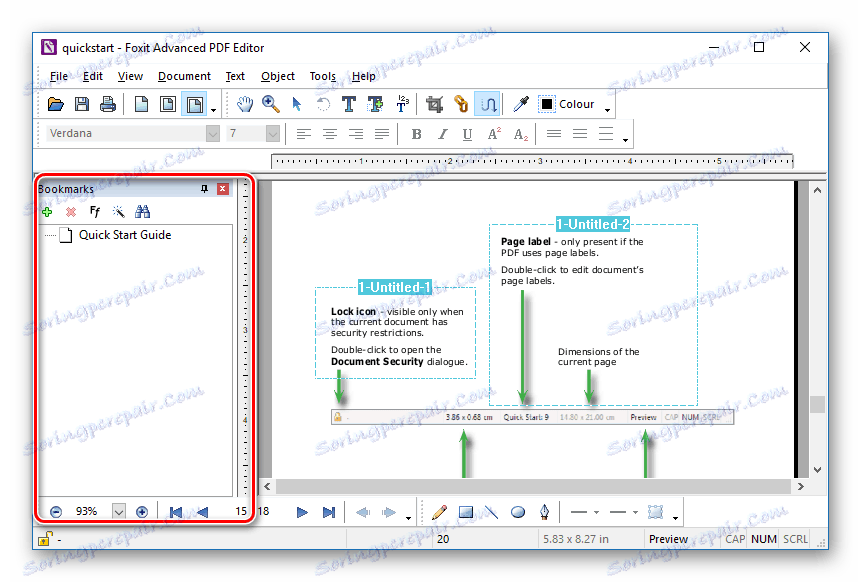Image resolution: width=861 pixels, height=582 pixels.
Task: Select the second page layout view icon
Action: 167,104
